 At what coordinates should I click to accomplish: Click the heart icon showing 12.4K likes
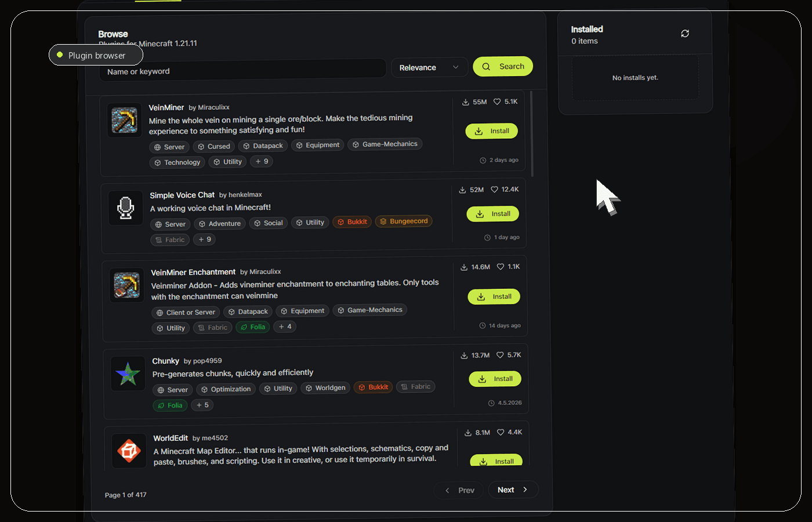[495, 190]
